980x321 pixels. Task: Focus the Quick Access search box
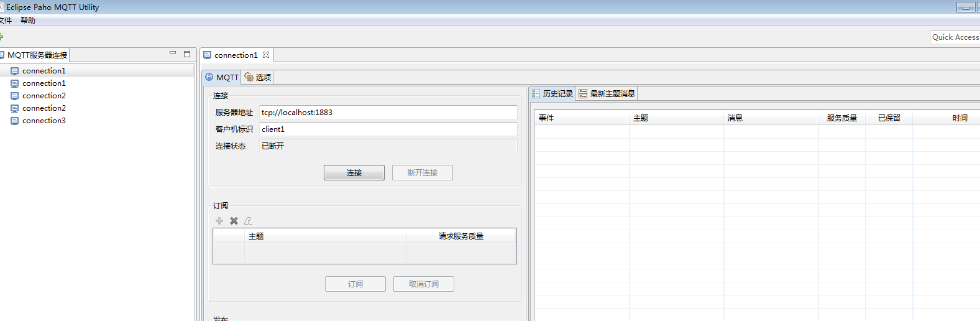coord(955,37)
